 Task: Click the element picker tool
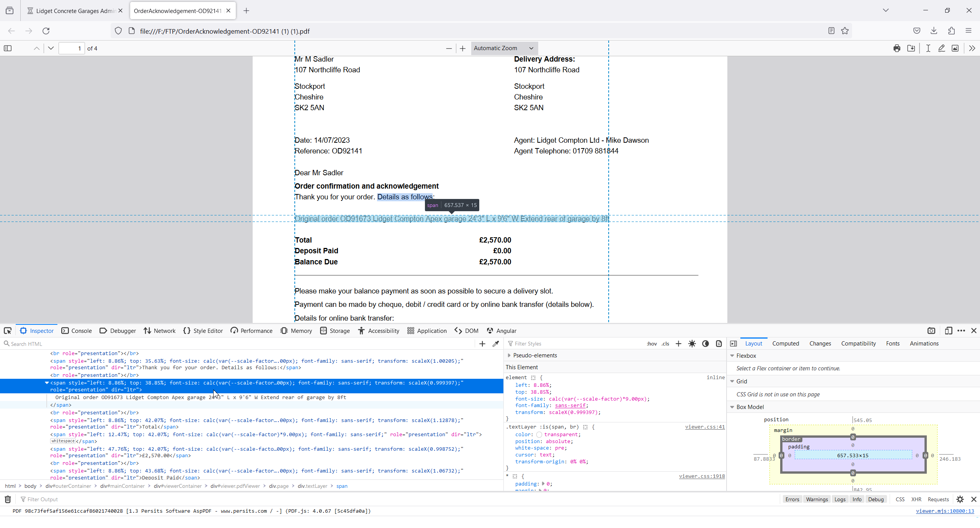point(8,331)
